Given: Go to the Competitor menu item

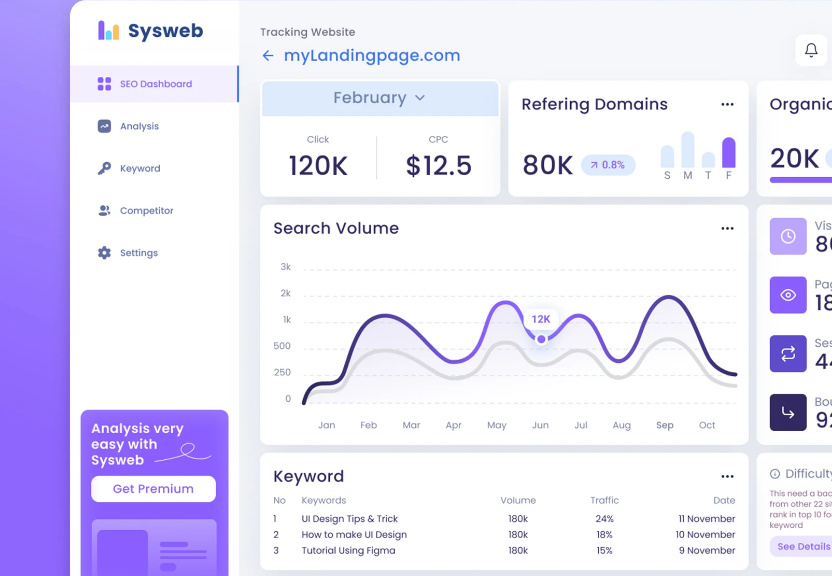Looking at the screenshot, I should [146, 211].
